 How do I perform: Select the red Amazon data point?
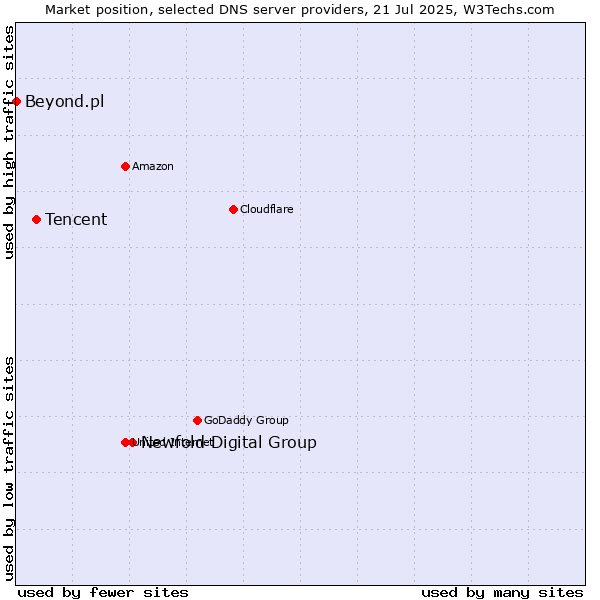point(125,166)
